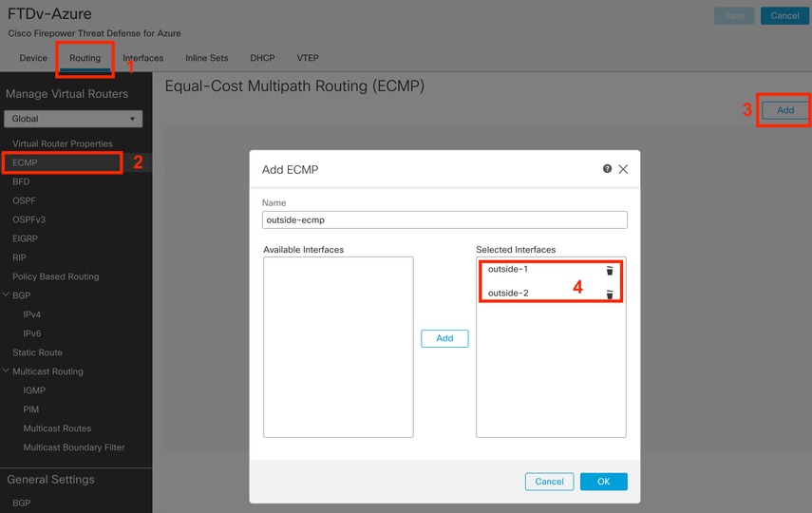812x513 pixels.
Task: Open help in Add ECMP dialog
Action: (607, 168)
